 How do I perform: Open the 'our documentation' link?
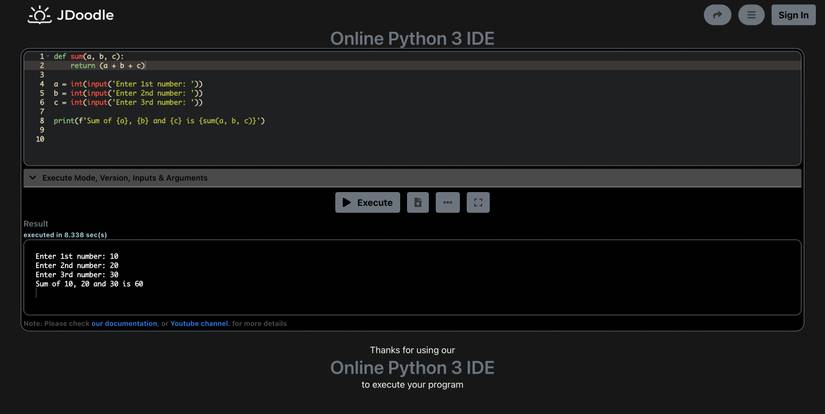tap(124, 324)
